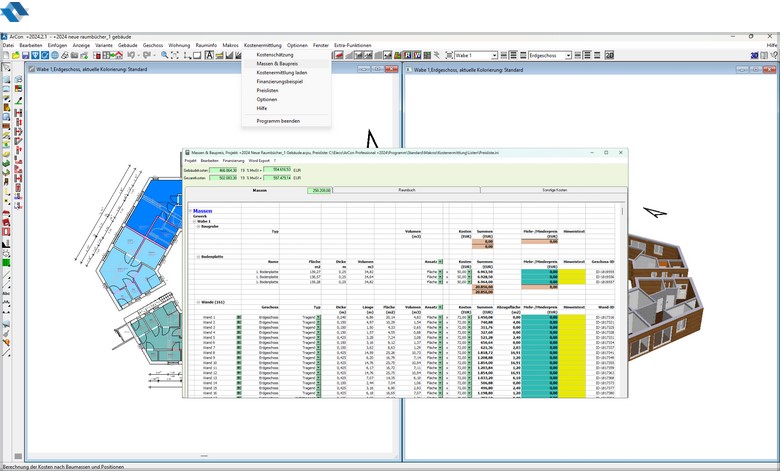Click the dimension measure icon in toolbar
The image size is (782, 475).
click(x=187, y=55)
